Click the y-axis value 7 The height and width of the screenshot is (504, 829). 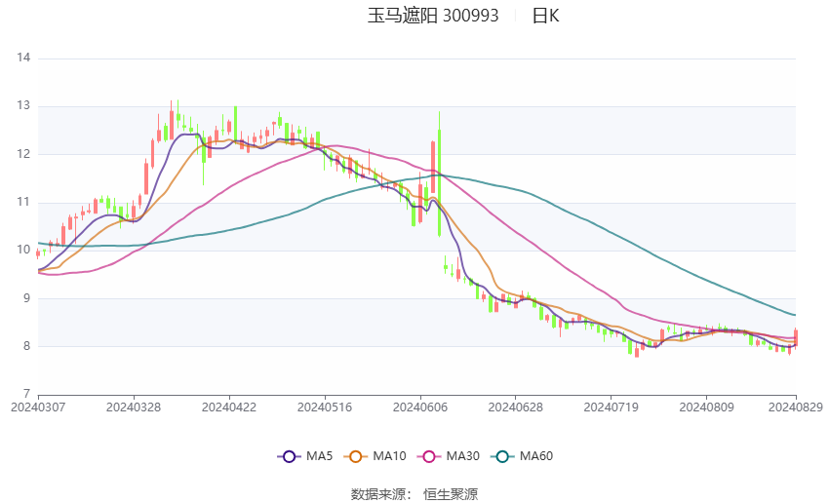[27, 394]
